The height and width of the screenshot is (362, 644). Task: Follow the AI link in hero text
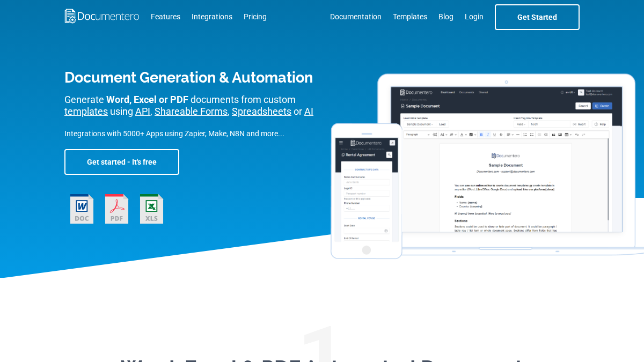click(x=309, y=112)
